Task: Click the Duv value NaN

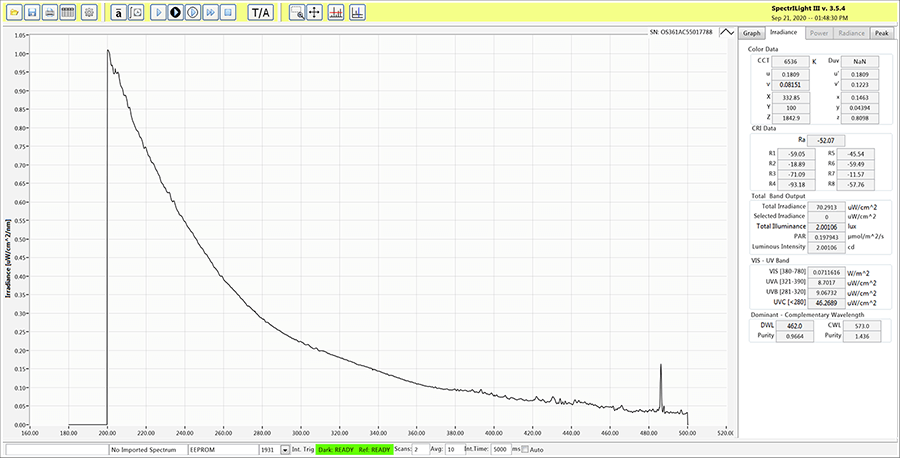Action: (x=859, y=61)
